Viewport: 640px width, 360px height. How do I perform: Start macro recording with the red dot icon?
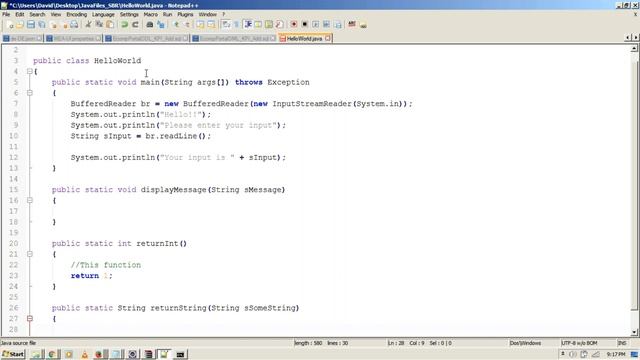293,25
